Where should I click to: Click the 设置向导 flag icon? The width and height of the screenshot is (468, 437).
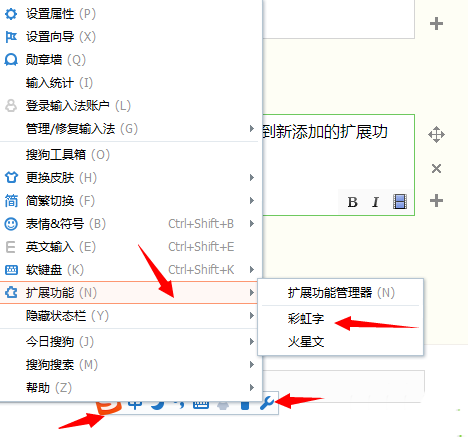[11, 37]
